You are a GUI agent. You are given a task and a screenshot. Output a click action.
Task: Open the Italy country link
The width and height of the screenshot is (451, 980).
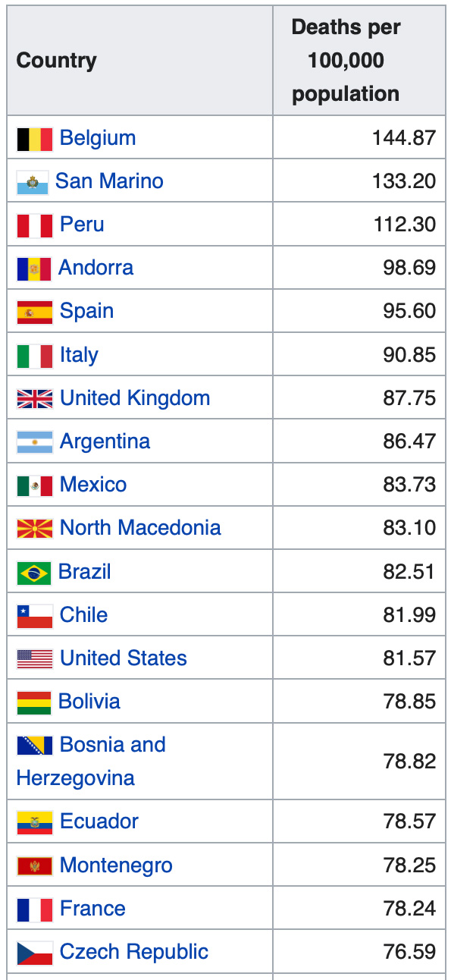pyautogui.click(x=79, y=355)
